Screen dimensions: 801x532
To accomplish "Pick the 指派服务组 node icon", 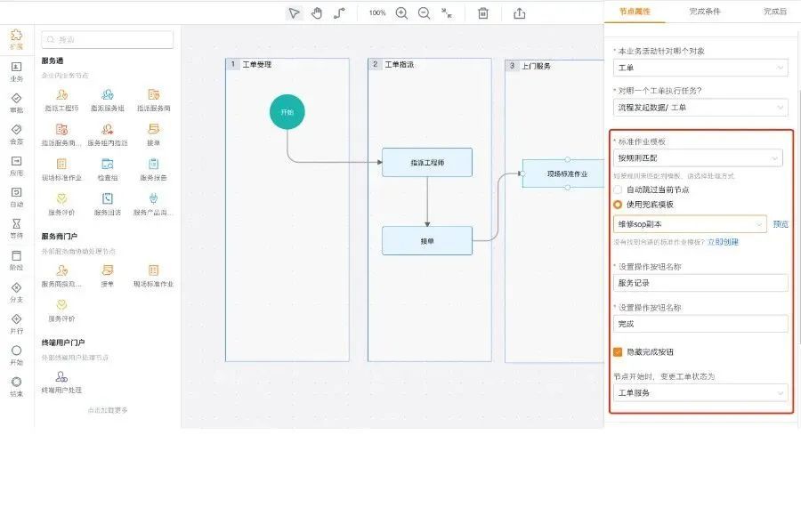I will [x=108, y=100].
